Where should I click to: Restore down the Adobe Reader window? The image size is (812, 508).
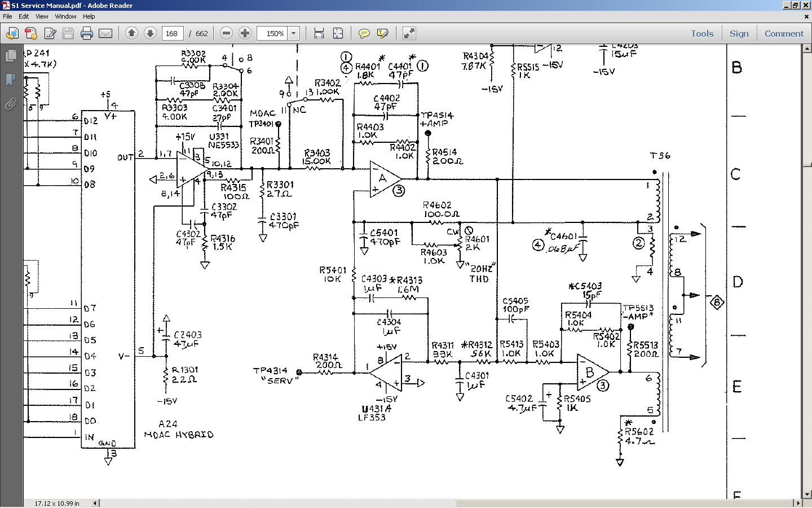point(796,5)
